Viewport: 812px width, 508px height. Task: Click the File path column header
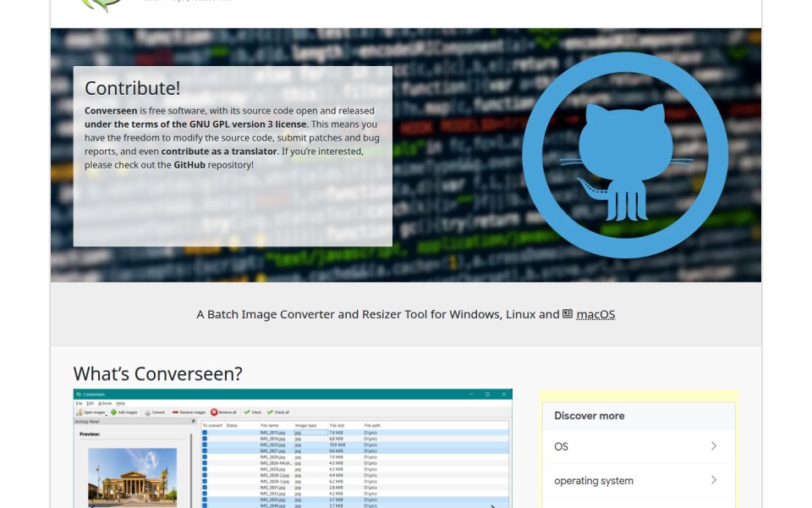click(x=372, y=426)
